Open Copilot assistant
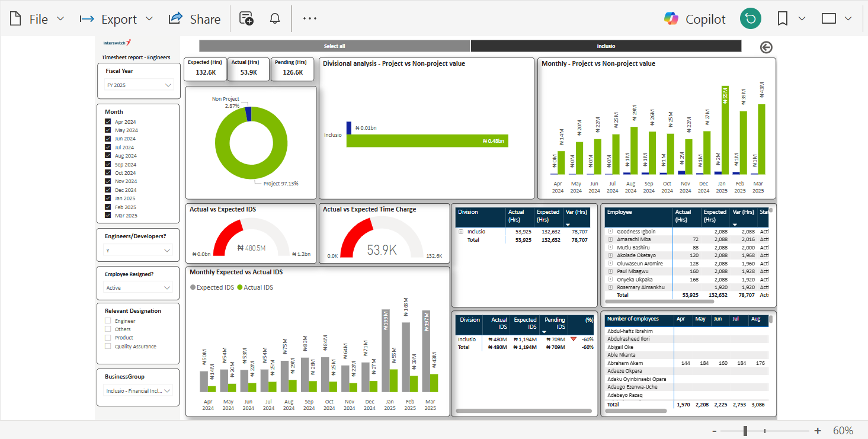This screenshot has width=868, height=439. [695, 19]
